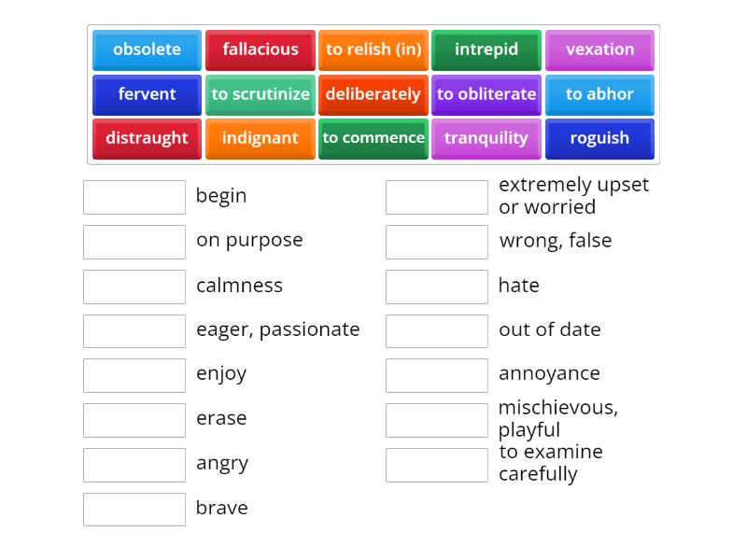Select the 'obsolete' word tile
747x560 pixels.
coord(147,49)
